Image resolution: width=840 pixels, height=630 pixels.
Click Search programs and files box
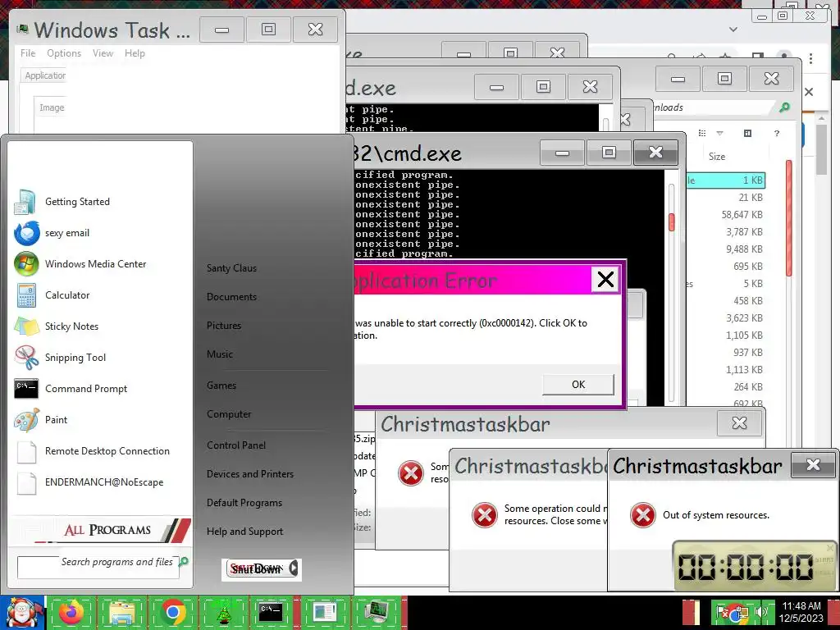[98, 567]
